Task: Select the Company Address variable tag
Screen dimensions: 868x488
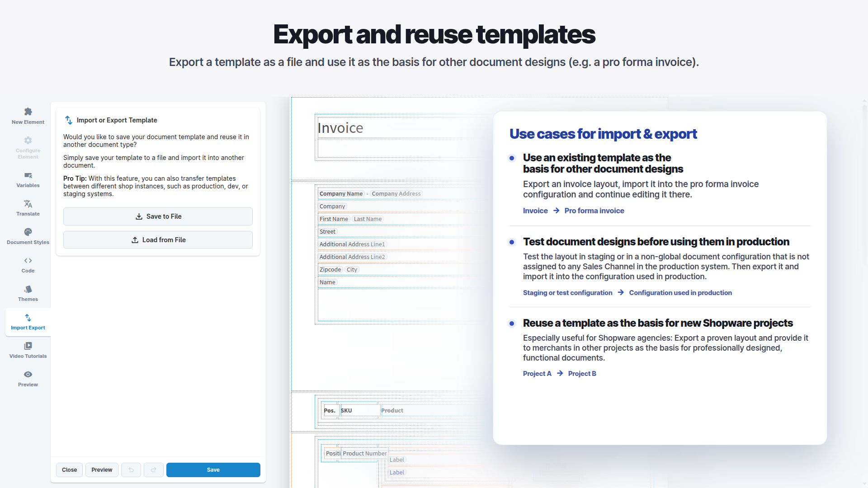Action: [x=396, y=193]
